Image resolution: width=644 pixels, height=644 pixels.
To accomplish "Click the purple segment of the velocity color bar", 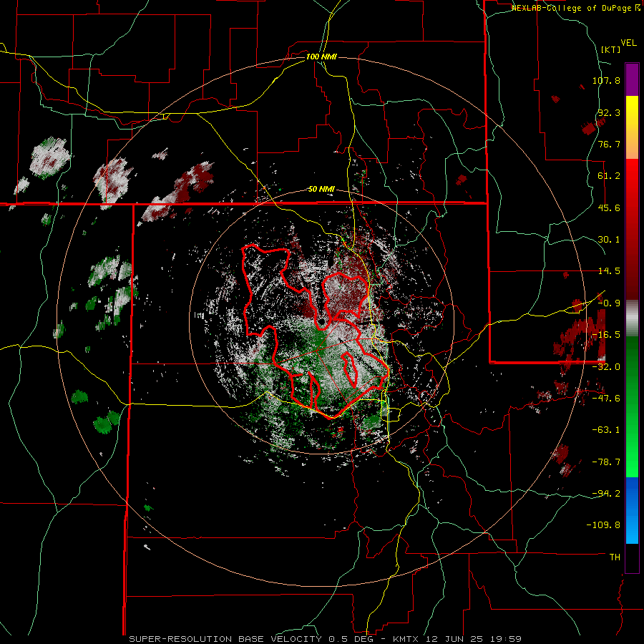I will (x=632, y=79).
